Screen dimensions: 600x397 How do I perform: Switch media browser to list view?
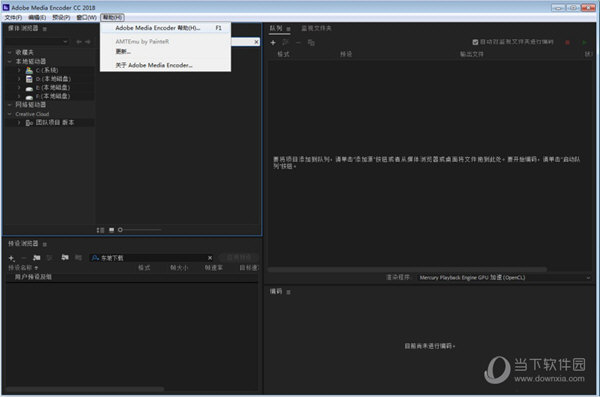point(100,230)
